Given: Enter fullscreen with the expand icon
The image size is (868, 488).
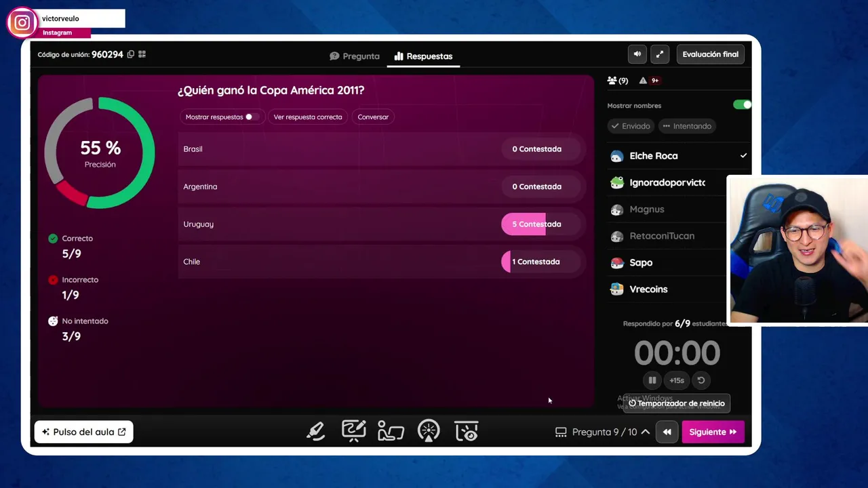Looking at the screenshot, I should [660, 54].
